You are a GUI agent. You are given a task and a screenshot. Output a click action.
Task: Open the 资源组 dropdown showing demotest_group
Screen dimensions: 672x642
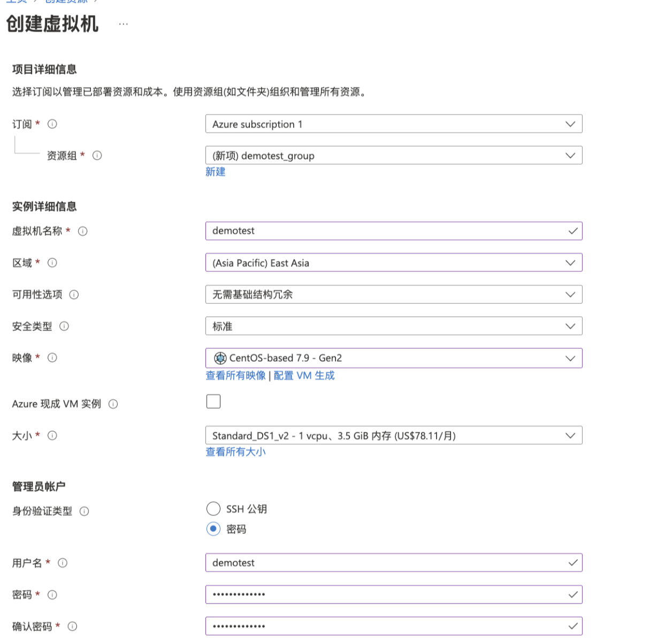[x=394, y=155]
